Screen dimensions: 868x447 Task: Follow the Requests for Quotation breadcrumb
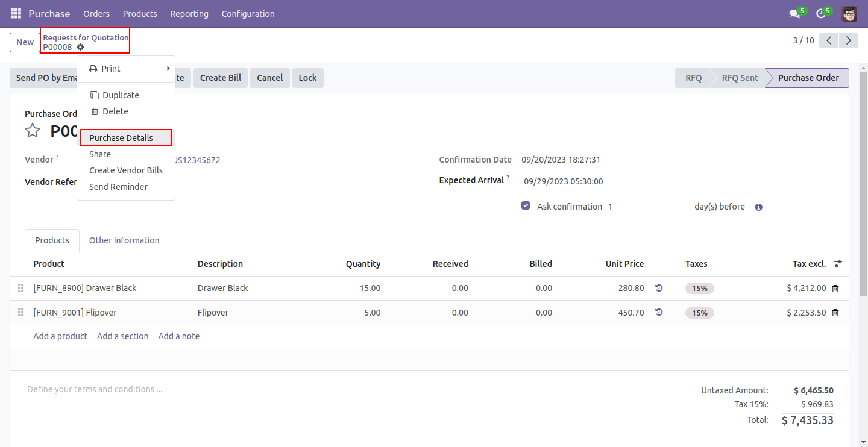[x=86, y=37]
